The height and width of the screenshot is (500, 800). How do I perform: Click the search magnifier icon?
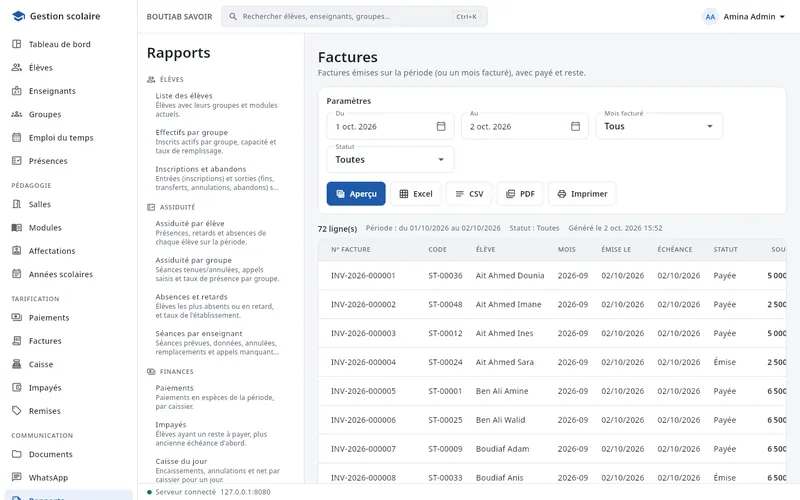tap(233, 16)
